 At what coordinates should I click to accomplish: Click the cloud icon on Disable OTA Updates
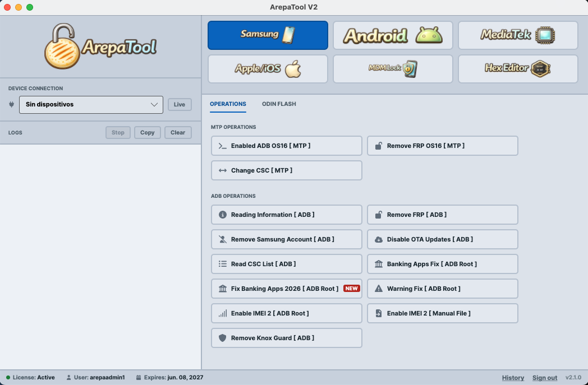[x=379, y=239]
